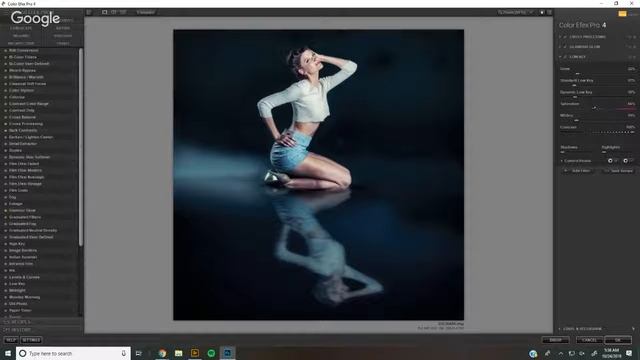Select the High Key filter
Screen dimensions: 640x360
tap(17, 244)
